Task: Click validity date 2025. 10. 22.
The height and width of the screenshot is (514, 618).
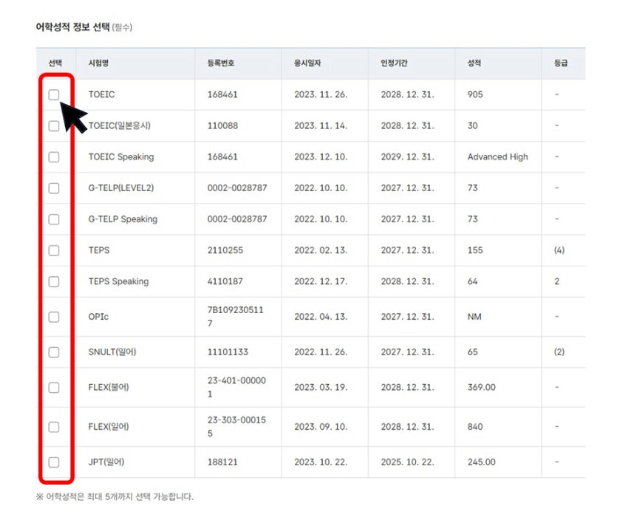Action: (408, 462)
